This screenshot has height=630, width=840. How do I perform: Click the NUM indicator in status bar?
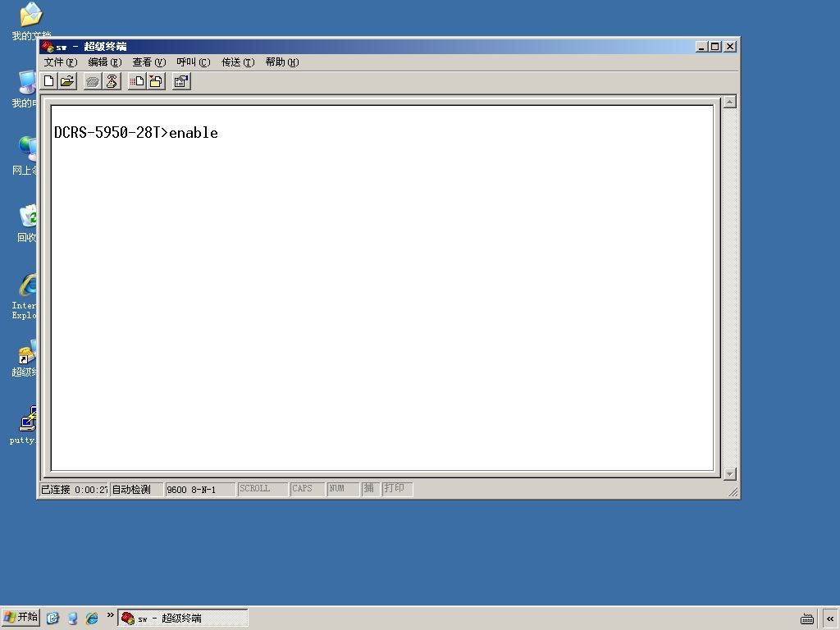[x=343, y=489]
